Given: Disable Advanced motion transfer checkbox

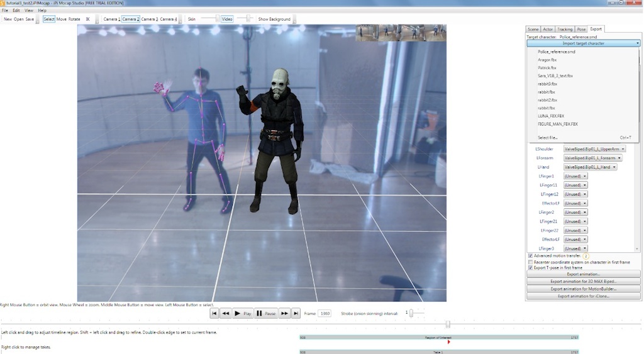Looking at the screenshot, I should [530, 257].
